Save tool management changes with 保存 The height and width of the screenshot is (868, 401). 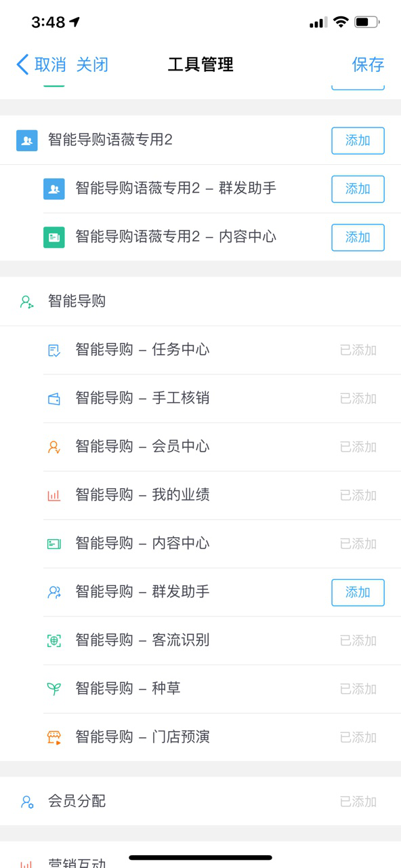pyautogui.click(x=368, y=64)
